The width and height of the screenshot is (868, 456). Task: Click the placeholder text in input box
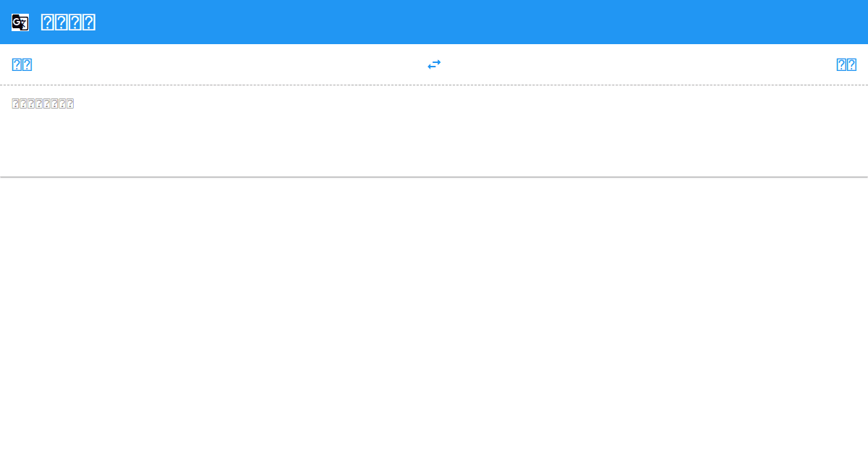point(43,104)
